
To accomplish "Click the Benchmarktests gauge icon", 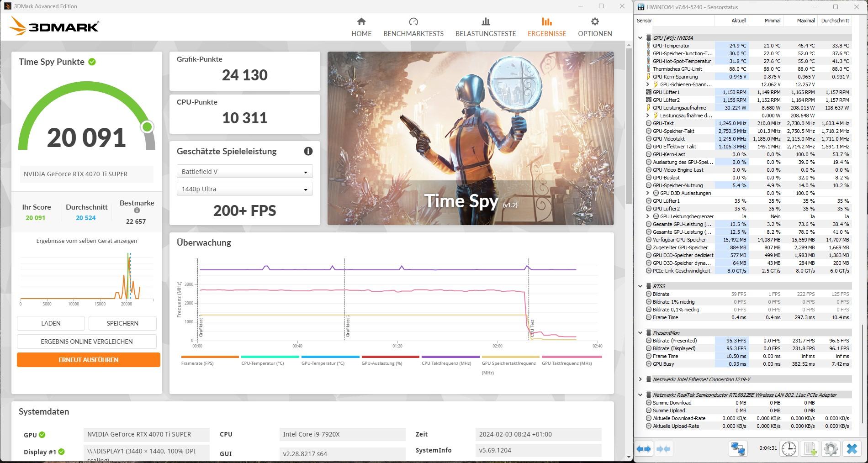I will pos(413,21).
